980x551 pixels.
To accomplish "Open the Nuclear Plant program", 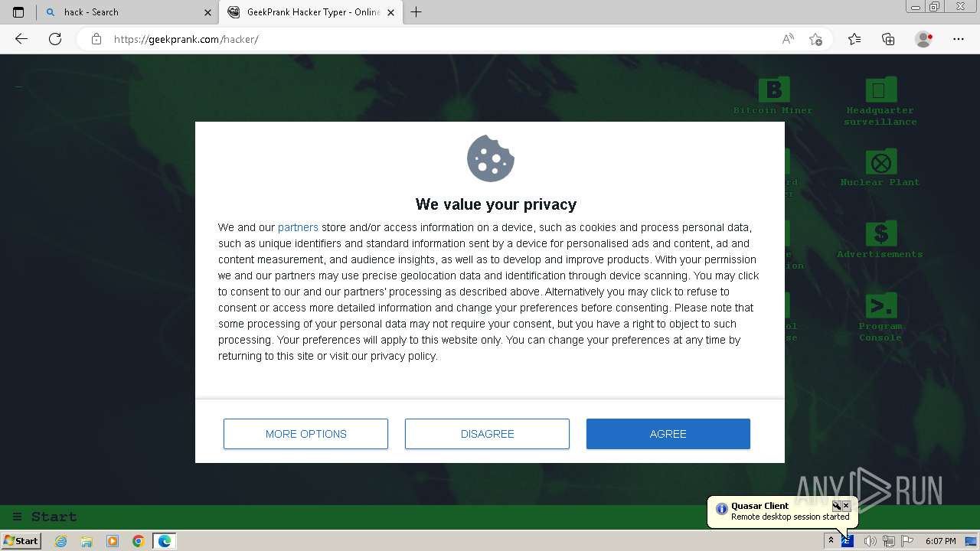I will (x=880, y=162).
